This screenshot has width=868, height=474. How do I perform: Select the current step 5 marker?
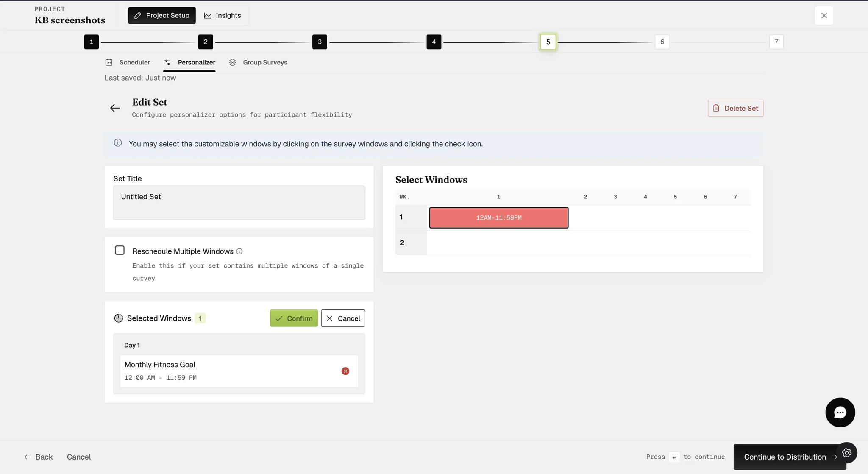tap(548, 42)
